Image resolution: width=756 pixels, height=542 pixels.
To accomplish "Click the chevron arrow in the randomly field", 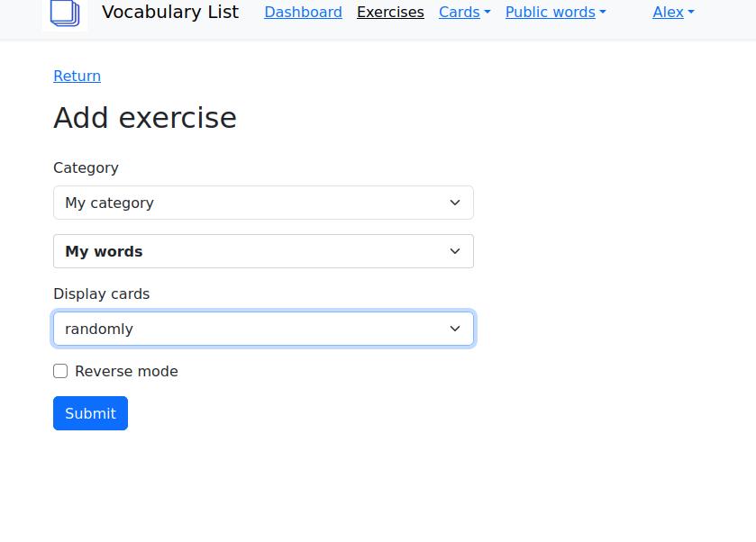I will click(x=455, y=329).
